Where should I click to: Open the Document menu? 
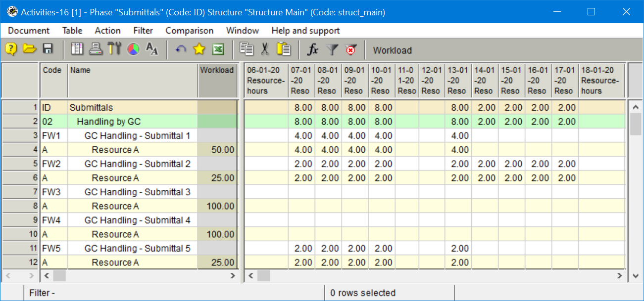click(x=29, y=31)
